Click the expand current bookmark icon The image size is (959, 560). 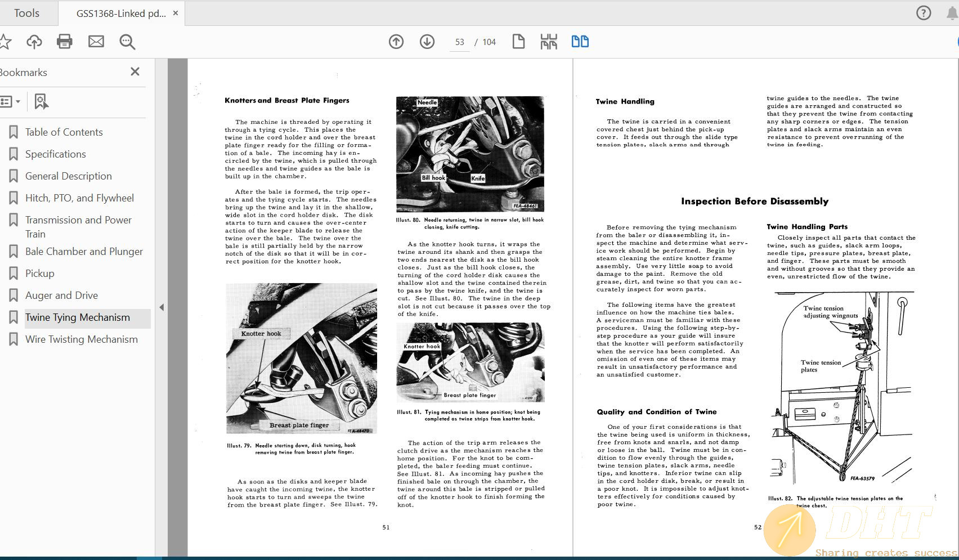click(41, 102)
